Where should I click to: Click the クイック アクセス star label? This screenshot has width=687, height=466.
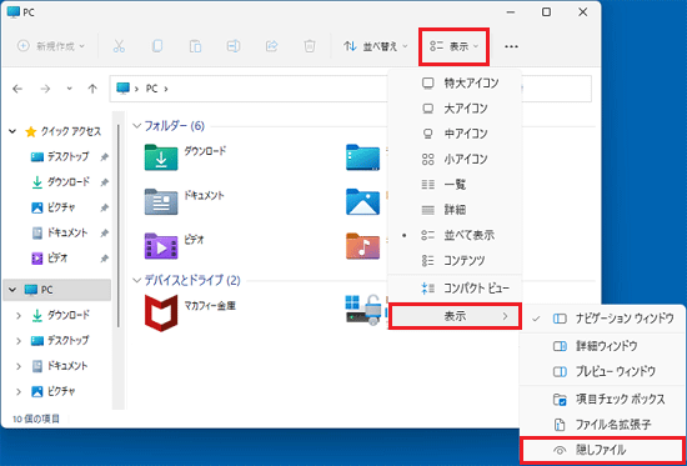click(71, 131)
